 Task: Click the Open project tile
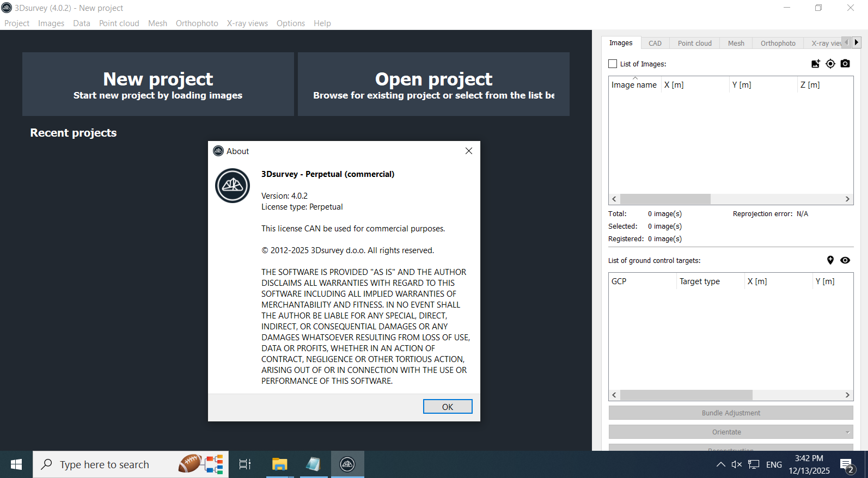433,84
